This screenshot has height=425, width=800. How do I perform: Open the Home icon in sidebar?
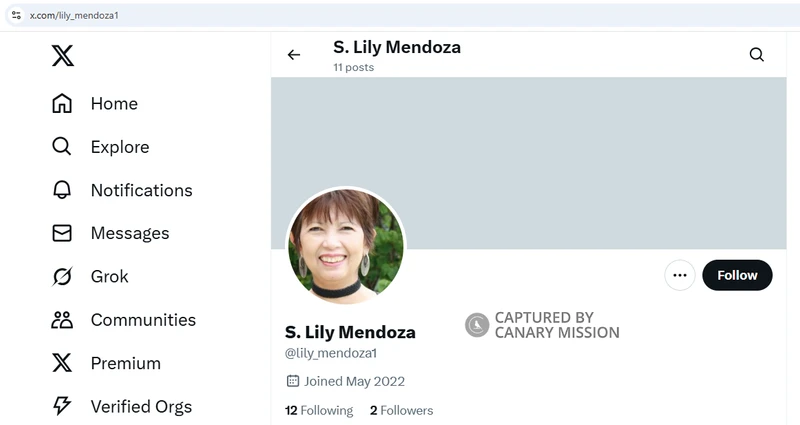[62, 104]
